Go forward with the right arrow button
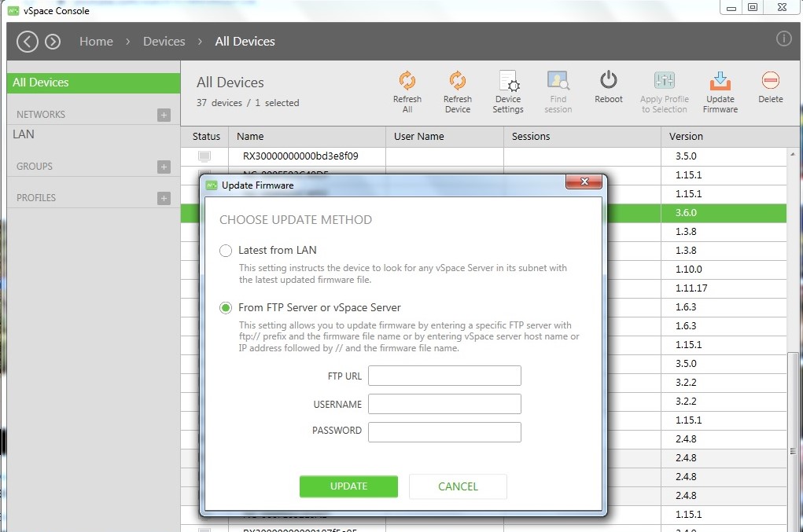Image resolution: width=803 pixels, height=532 pixels. [x=53, y=42]
